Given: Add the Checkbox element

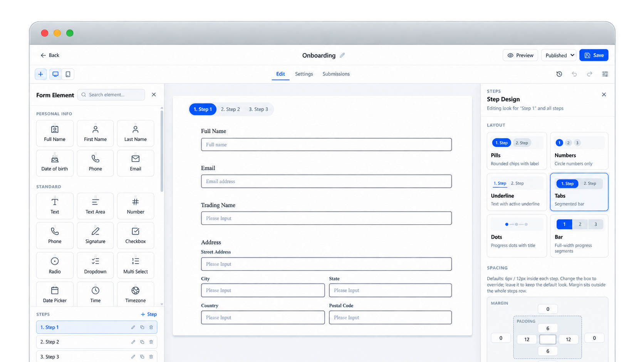Looking at the screenshot, I should click(136, 235).
